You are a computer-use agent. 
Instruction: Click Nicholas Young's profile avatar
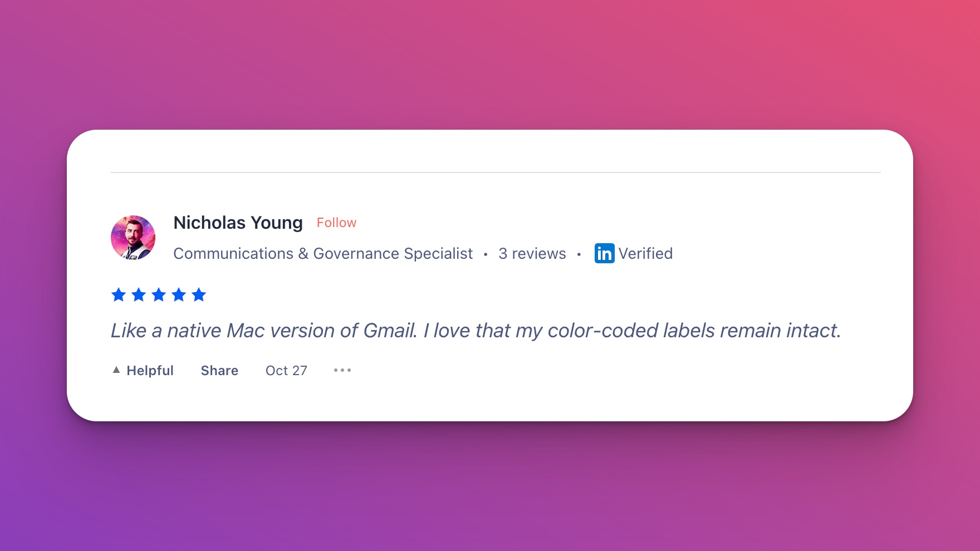[x=133, y=238]
